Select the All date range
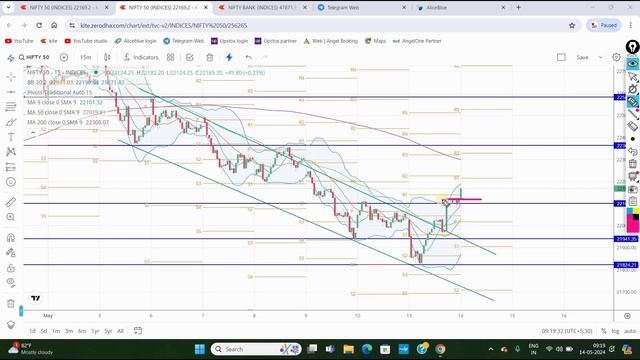Viewport: 640px width, 360px height. coord(120,331)
